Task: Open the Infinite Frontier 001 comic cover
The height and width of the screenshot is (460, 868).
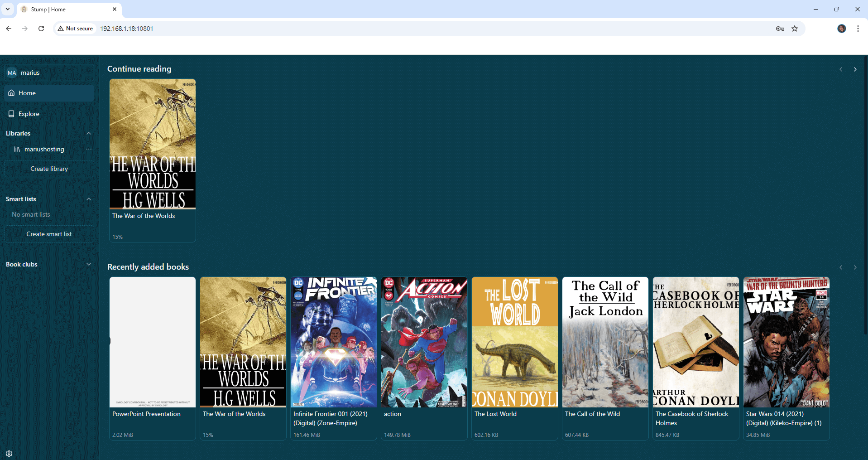Action: point(334,342)
